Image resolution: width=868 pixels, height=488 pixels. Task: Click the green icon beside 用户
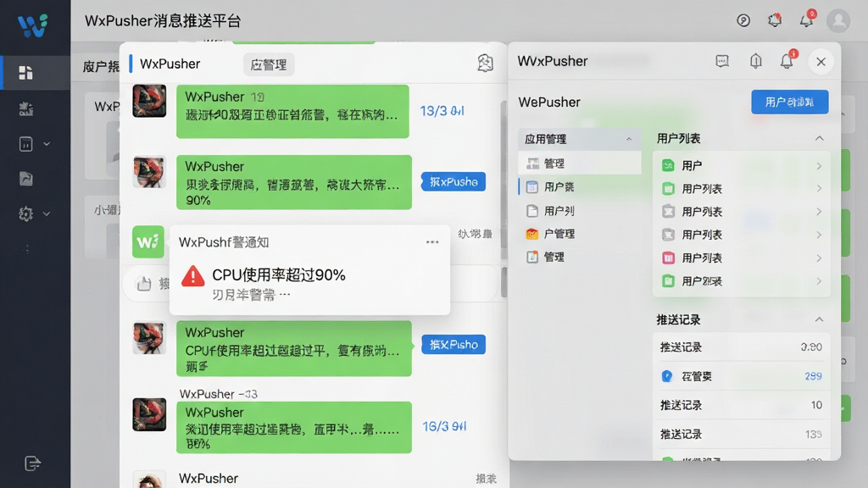point(668,165)
